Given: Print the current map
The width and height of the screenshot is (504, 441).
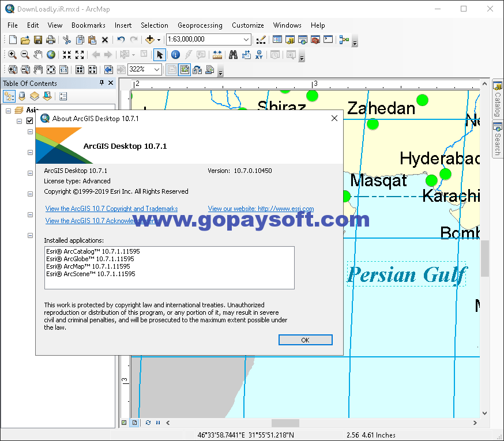Looking at the screenshot, I should point(51,40).
